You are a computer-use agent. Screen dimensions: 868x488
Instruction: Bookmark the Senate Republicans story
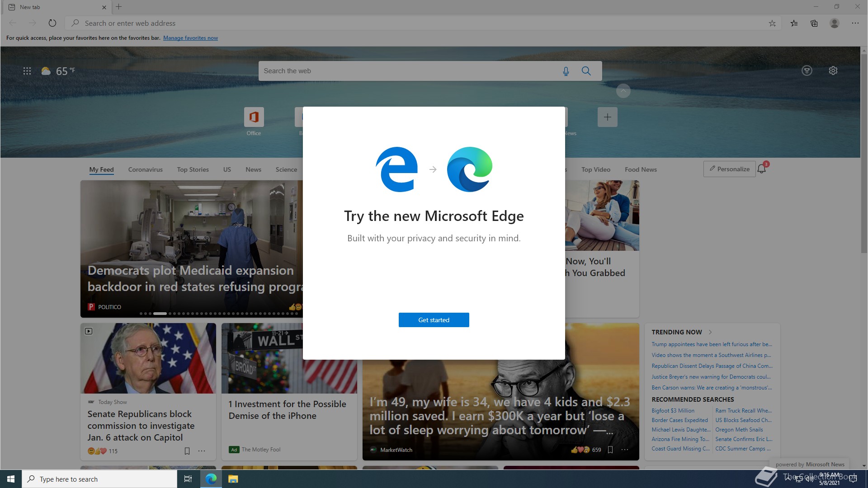[187, 451]
